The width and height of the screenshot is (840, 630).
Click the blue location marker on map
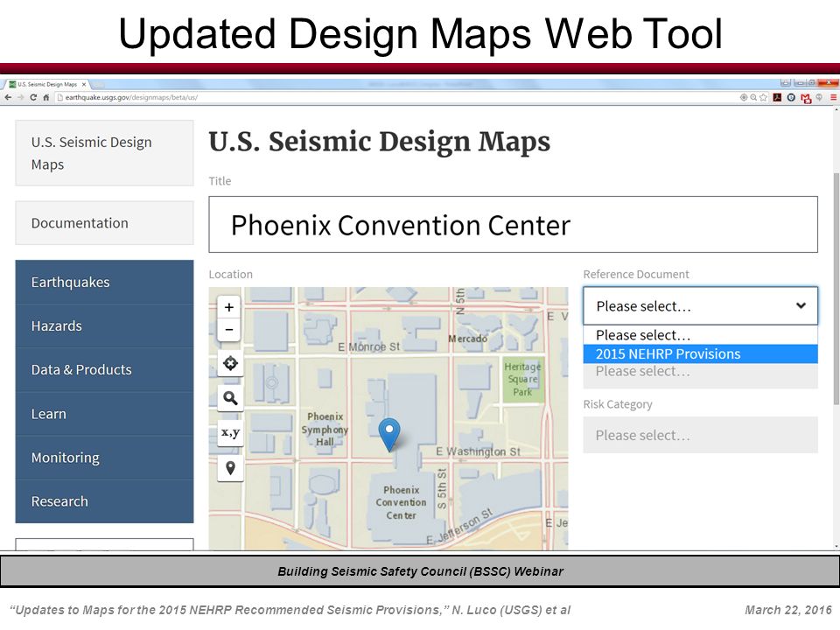(x=389, y=435)
